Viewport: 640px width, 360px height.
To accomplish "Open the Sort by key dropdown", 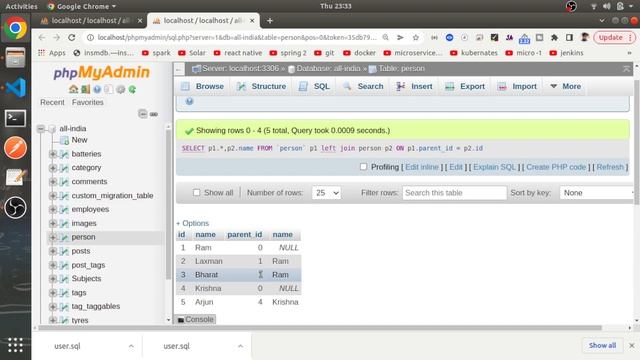I will point(596,193).
